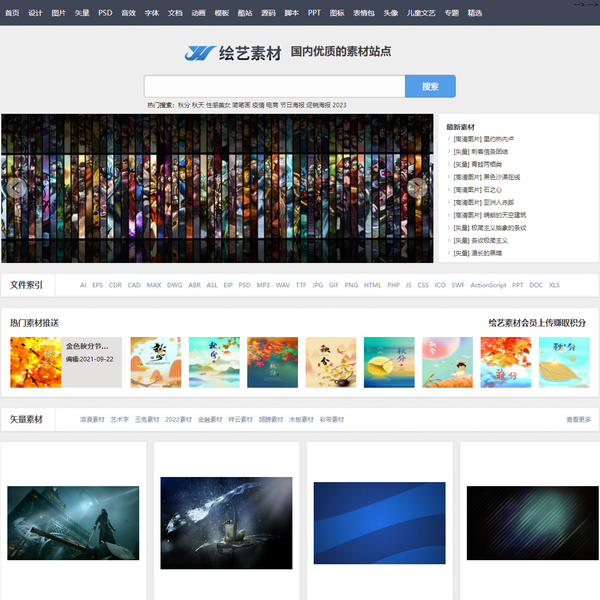This screenshot has height=600, width=600.
Task: Focus the search input field
Action: click(x=274, y=87)
